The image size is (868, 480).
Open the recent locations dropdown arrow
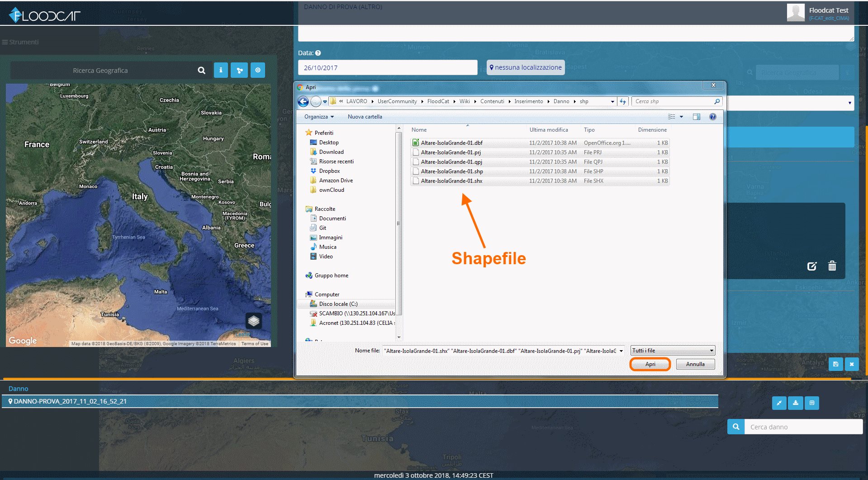coord(325,102)
